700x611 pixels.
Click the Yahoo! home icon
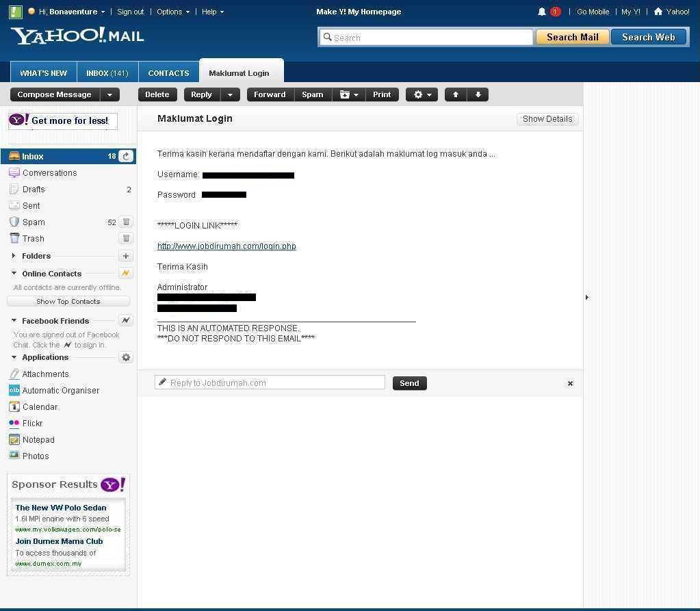coord(658,11)
